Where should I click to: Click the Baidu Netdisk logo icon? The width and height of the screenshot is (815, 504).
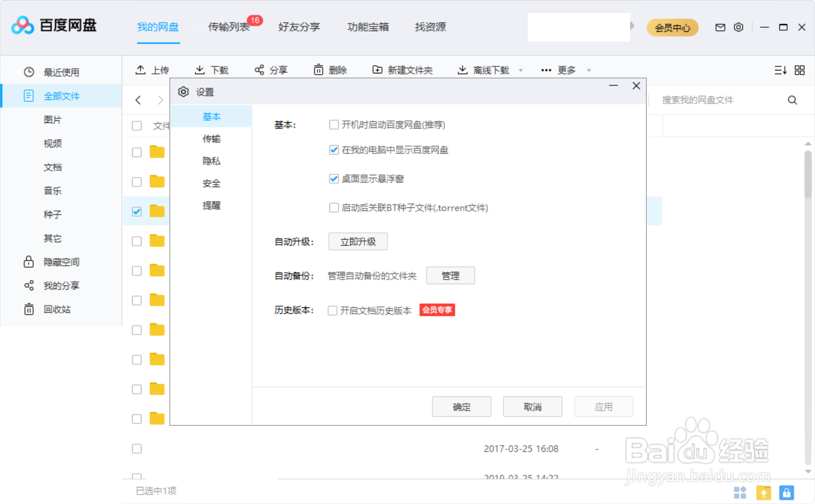(x=23, y=25)
